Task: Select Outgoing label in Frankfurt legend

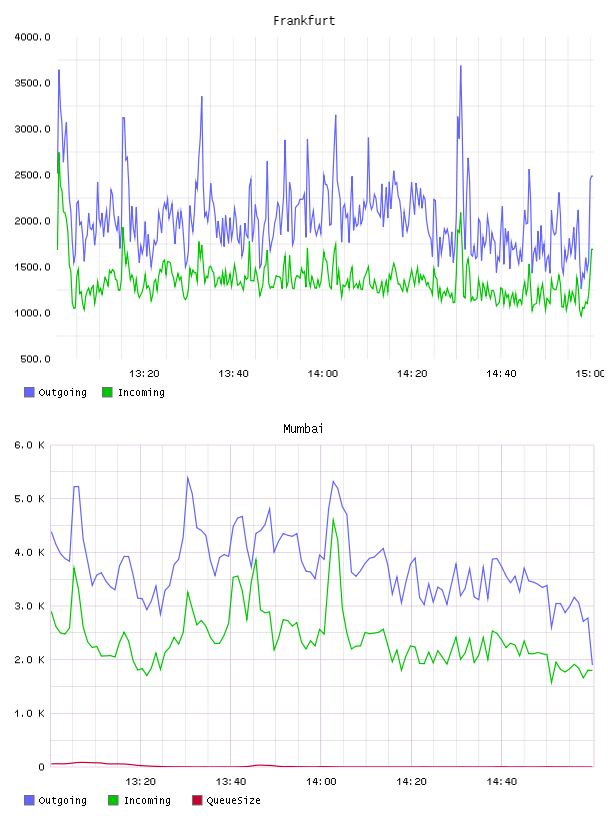Action: 62,392
